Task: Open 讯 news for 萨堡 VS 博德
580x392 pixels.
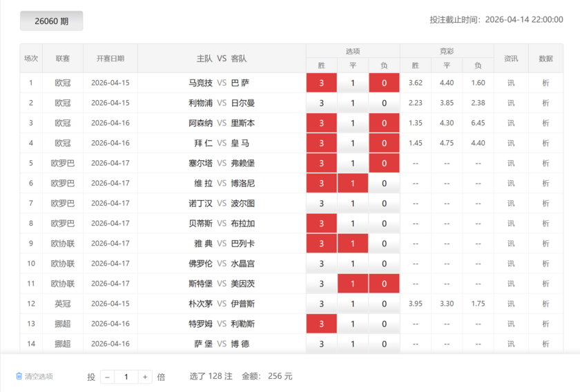Action: coord(511,344)
